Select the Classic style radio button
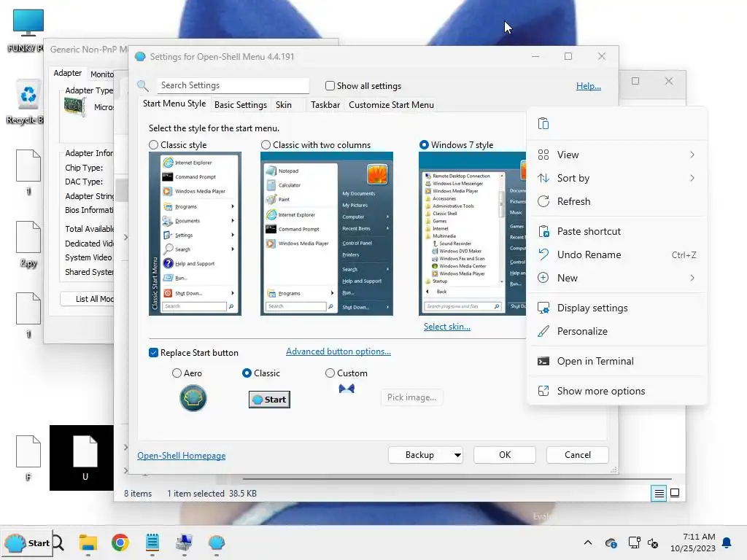The height and width of the screenshot is (560, 747). pyautogui.click(x=153, y=145)
